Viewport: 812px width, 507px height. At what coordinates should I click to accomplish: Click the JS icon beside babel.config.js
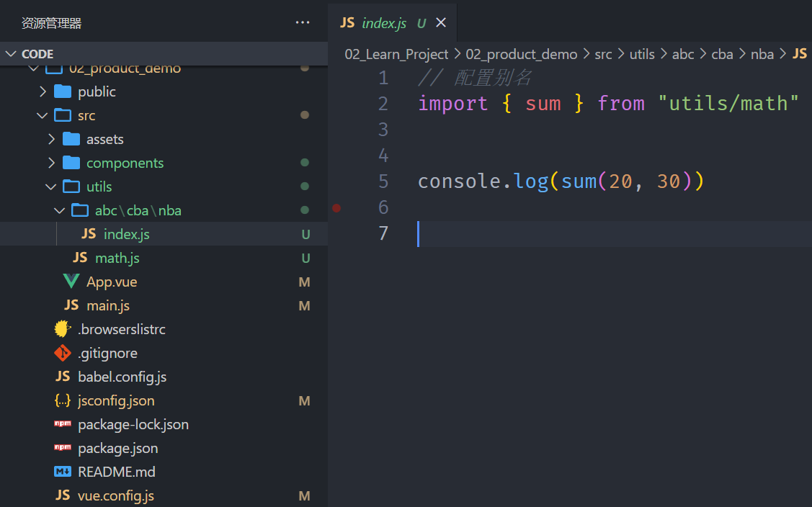(63, 377)
